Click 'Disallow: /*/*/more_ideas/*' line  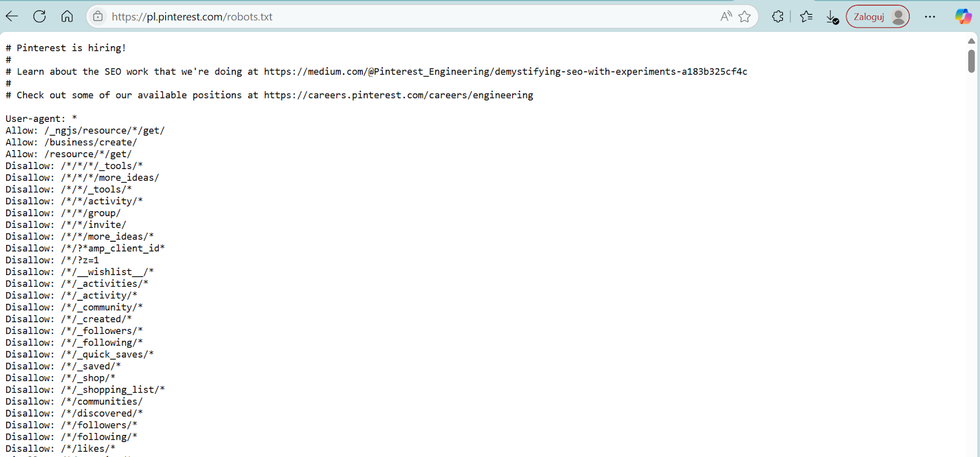tap(80, 236)
